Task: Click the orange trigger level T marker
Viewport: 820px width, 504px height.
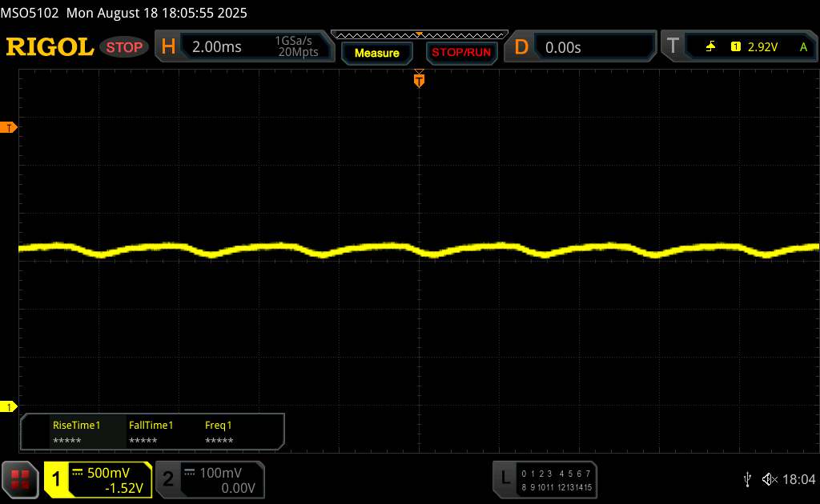Action: point(9,128)
